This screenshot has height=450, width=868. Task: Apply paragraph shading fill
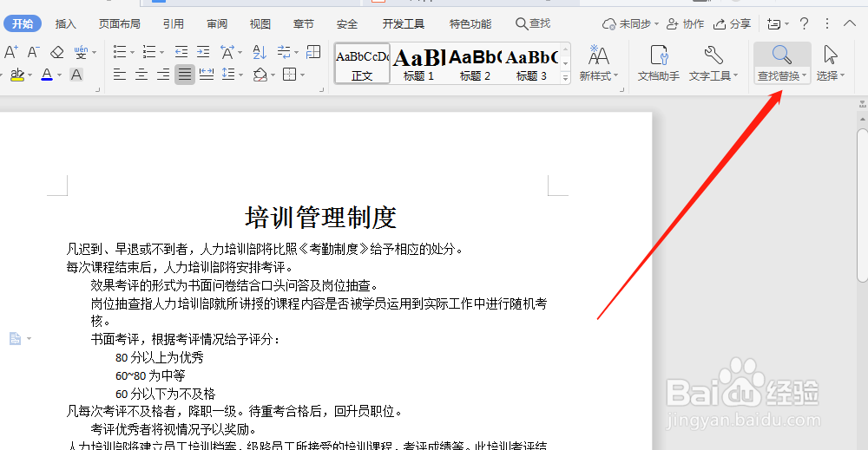tap(260, 75)
